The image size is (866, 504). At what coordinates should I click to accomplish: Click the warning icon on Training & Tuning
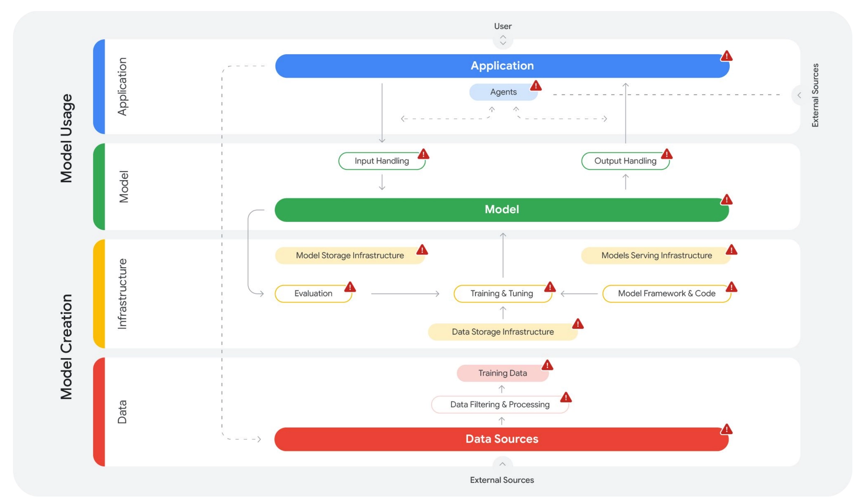pos(550,287)
